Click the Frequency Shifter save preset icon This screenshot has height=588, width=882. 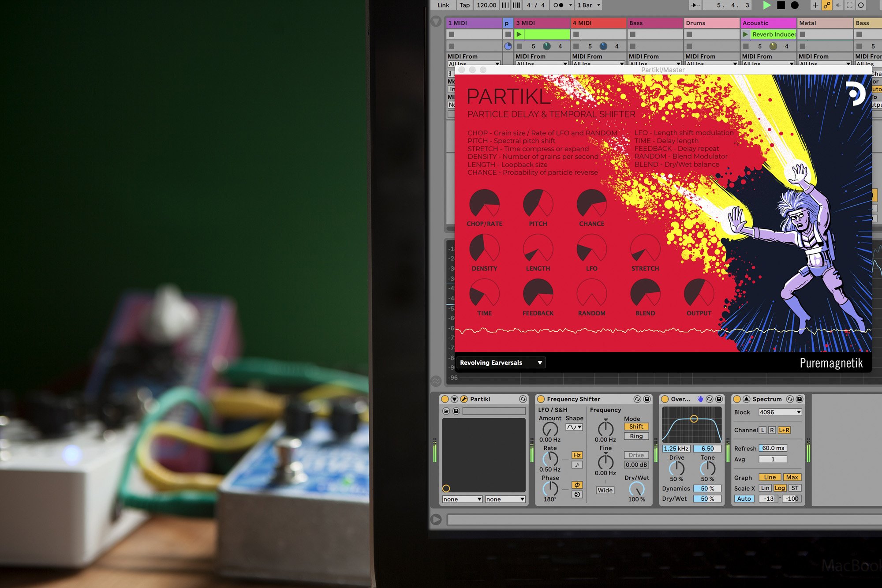pyautogui.click(x=647, y=399)
